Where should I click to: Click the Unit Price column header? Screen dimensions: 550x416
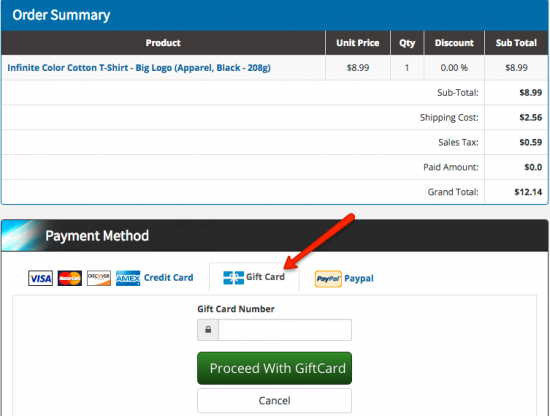tap(358, 43)
